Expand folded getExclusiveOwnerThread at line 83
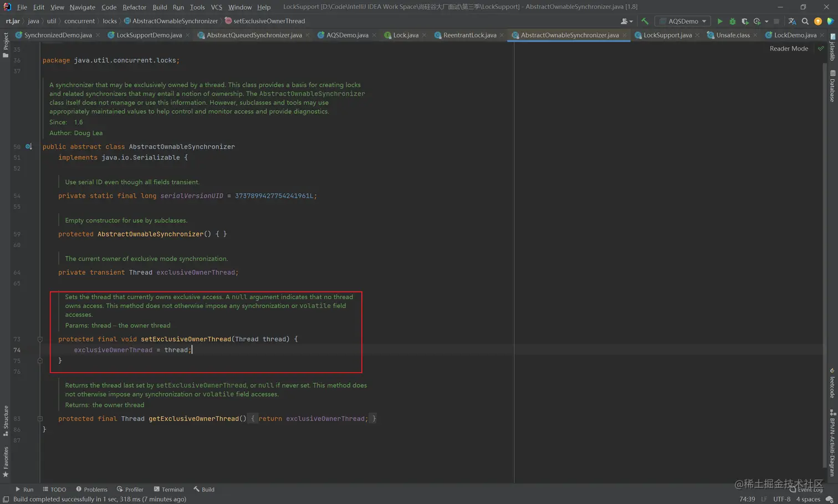The width and height of the screenshot is (838, 504). (x=40, y=419)
